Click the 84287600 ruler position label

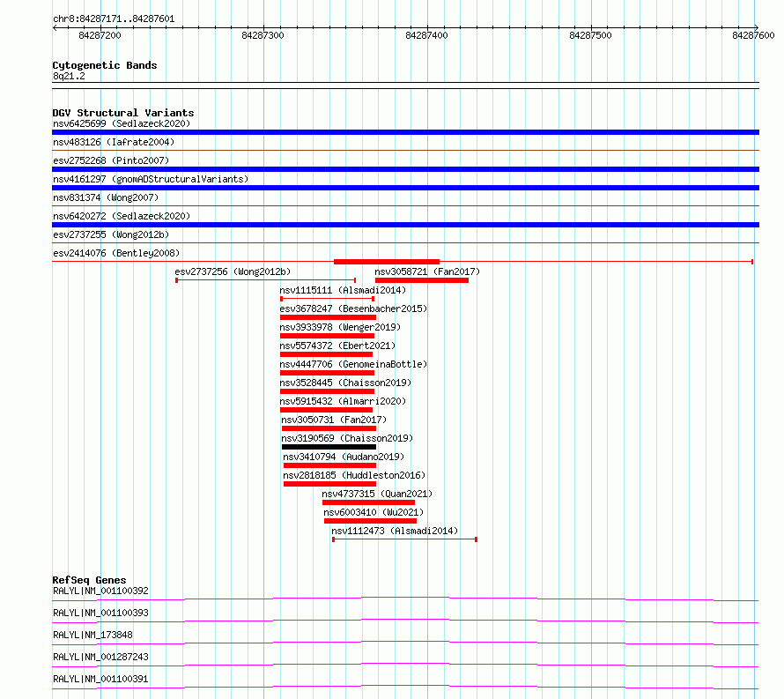[753, 35]
